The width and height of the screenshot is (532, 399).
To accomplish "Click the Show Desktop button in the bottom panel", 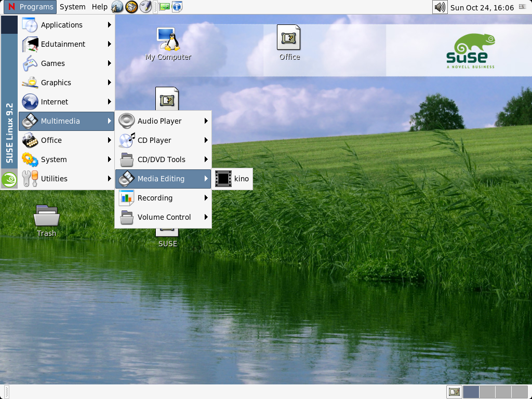I will pos(454,392).
